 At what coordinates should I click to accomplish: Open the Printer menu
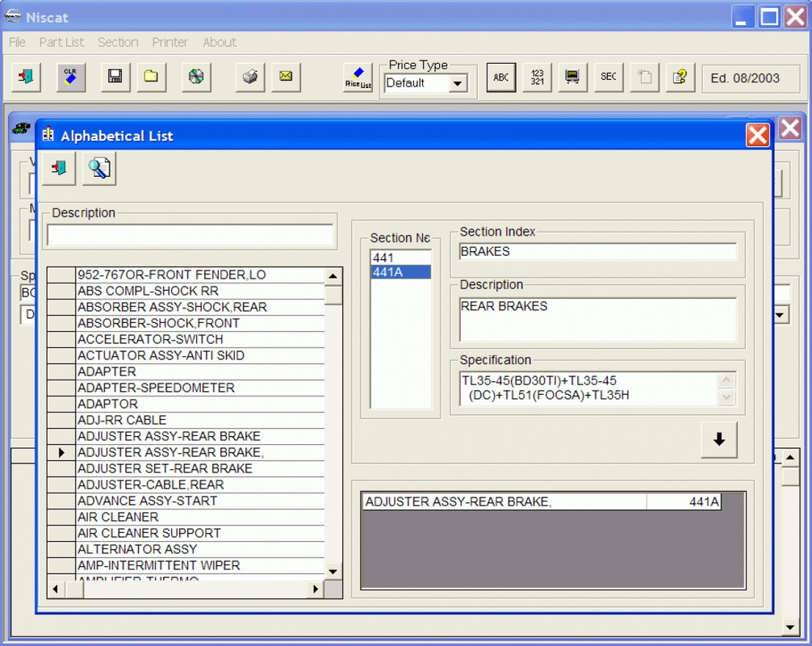coord(170,42)
